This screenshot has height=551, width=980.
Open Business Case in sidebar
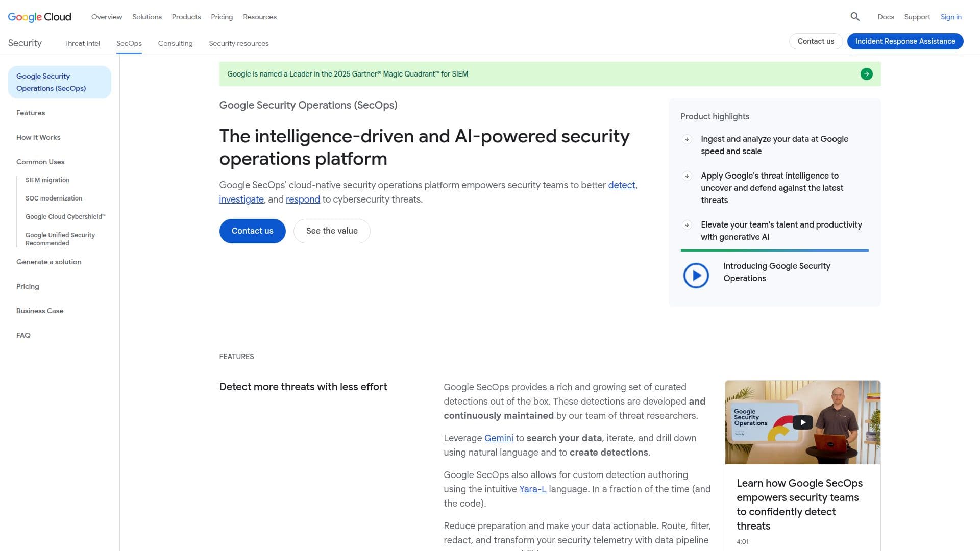(40, 311)
